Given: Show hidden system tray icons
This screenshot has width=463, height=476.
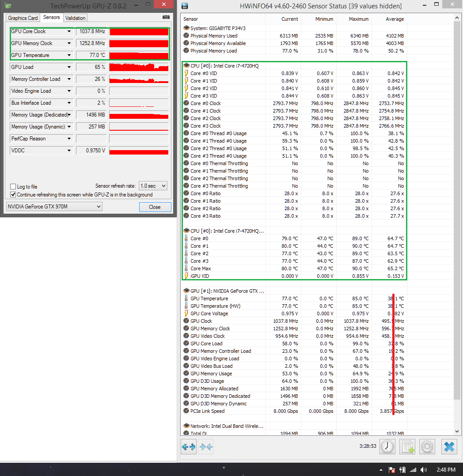Looking at the screenshot, I should point(381,470).
